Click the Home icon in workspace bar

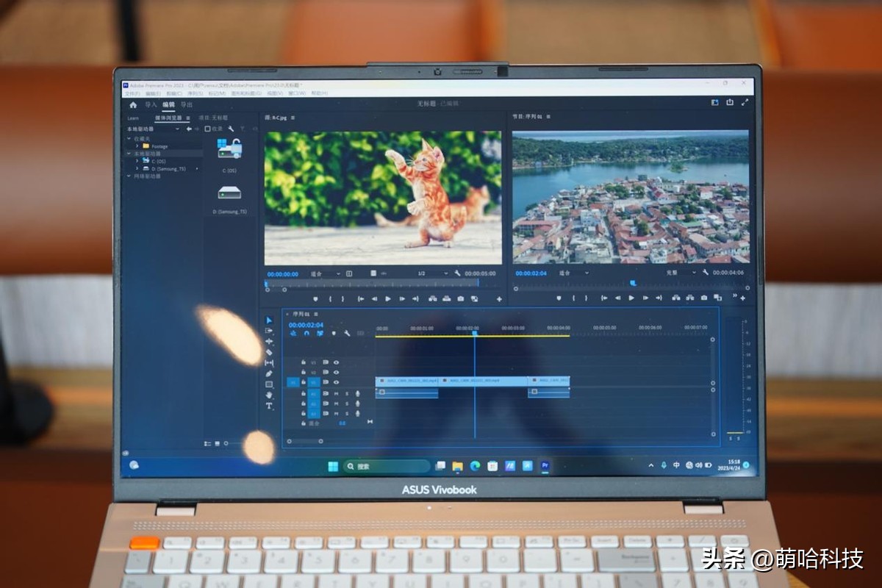point(133,104)
